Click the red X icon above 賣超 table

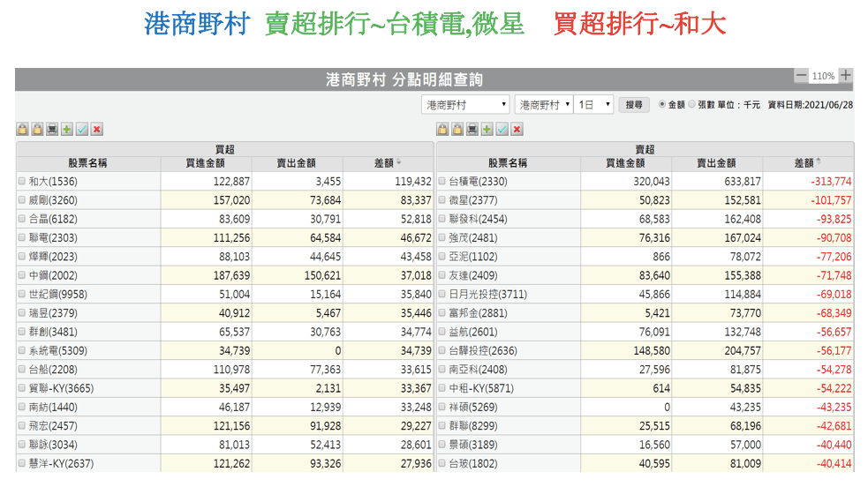tap(517, 130)
